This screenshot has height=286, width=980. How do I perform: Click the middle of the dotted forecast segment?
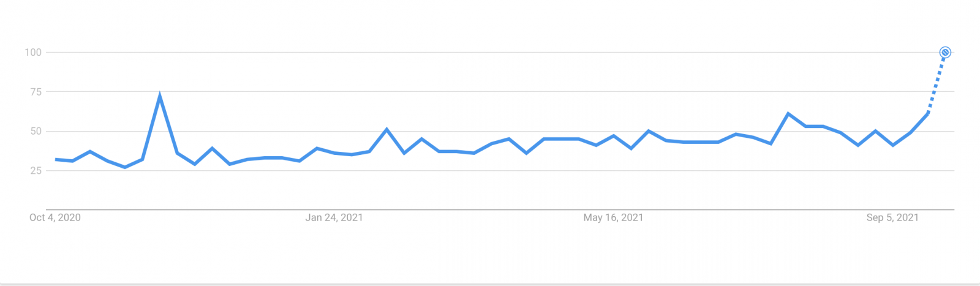[x=937, y=83]
